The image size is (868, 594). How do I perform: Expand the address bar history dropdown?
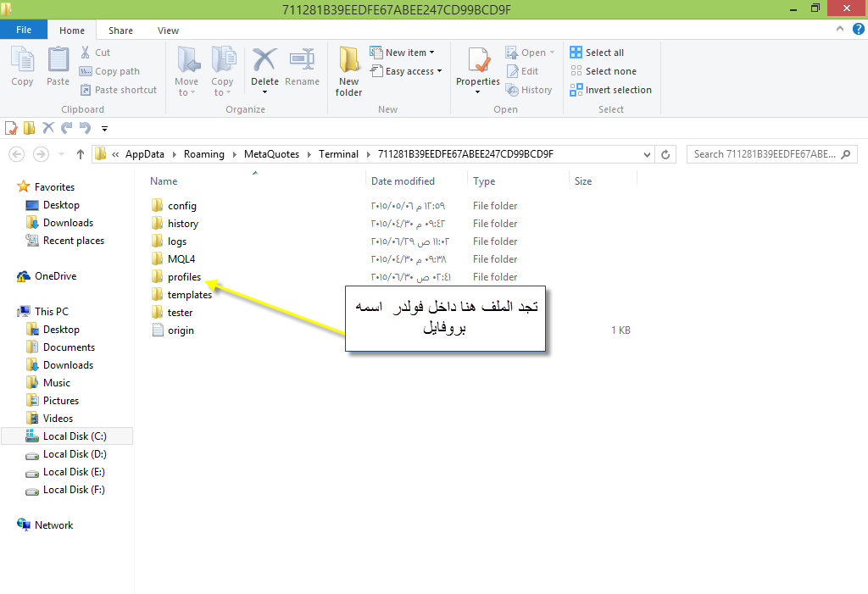tap(648, 154)
